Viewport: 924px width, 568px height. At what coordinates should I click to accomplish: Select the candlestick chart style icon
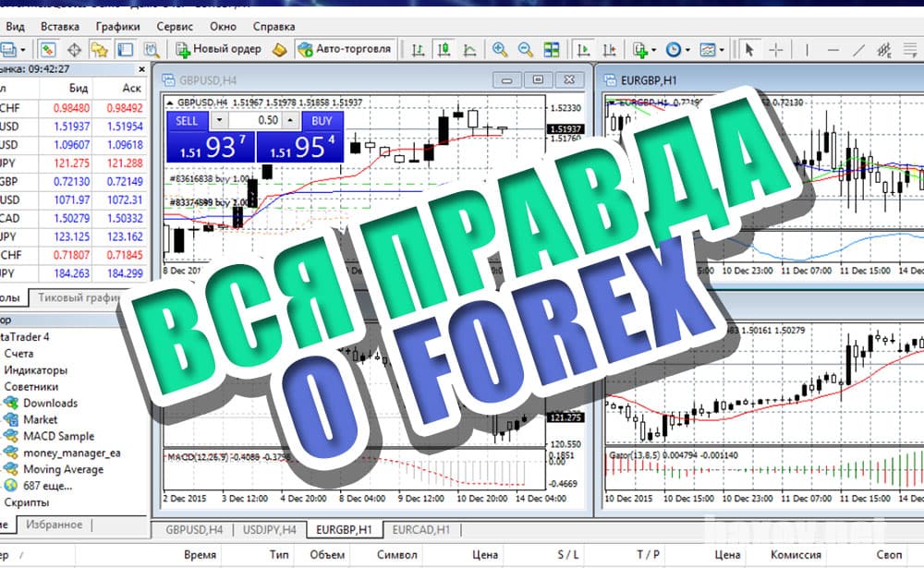tap(444, 48)
